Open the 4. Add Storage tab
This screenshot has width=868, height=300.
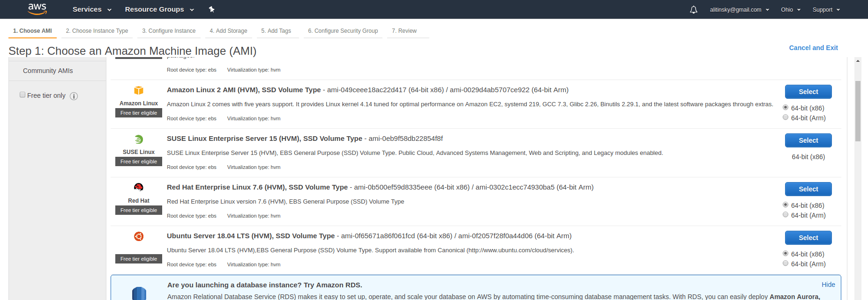[x=228, y=31]
